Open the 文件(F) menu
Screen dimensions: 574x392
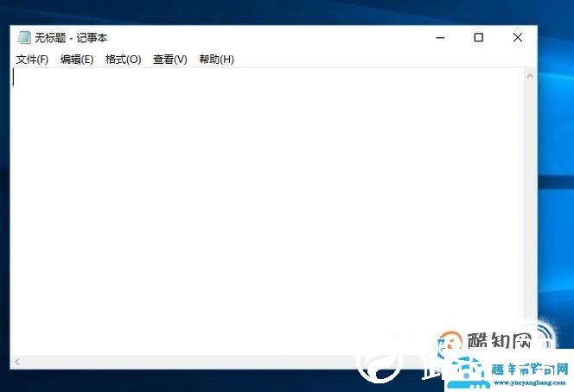[32, 60]
